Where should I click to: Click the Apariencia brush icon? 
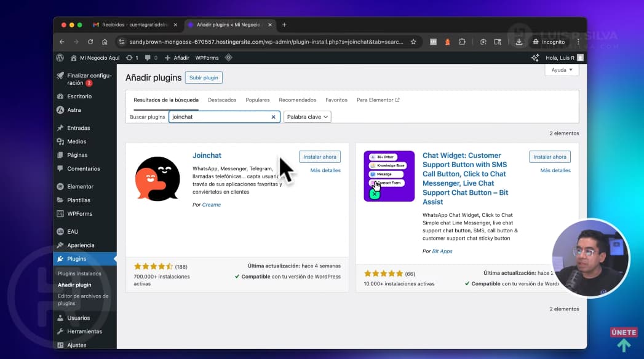[60, 245]
